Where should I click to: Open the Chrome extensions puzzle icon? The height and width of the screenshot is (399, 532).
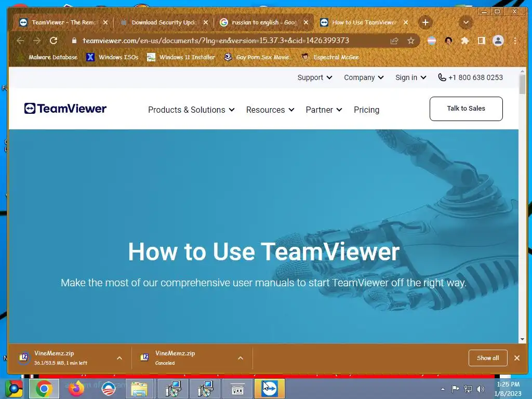click(465, 41)
